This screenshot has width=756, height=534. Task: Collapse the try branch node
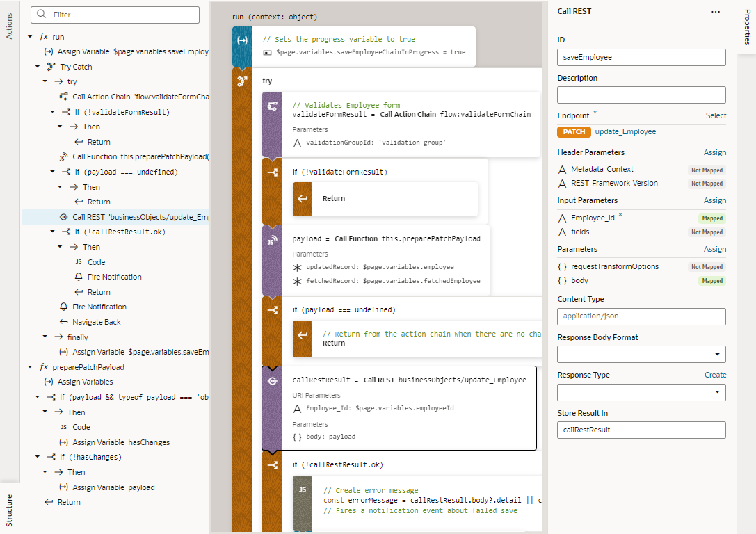tap(45, 81)
